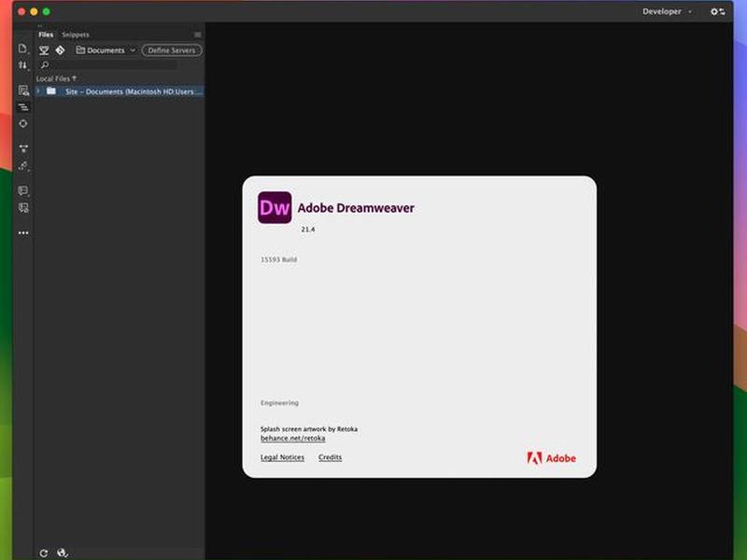Screen dimensions: 747x560
Task: Click the Live View Options icon
Action: click(x=23, y=90)
